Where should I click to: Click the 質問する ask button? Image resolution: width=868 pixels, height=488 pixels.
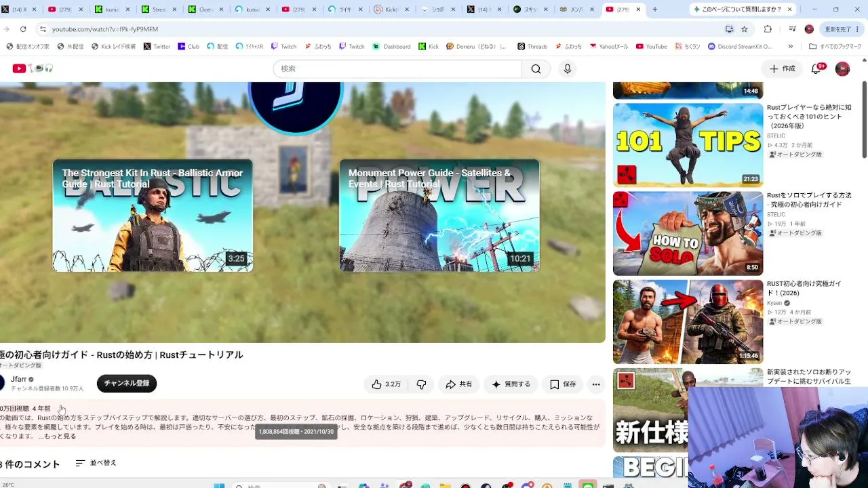point(511,384)
